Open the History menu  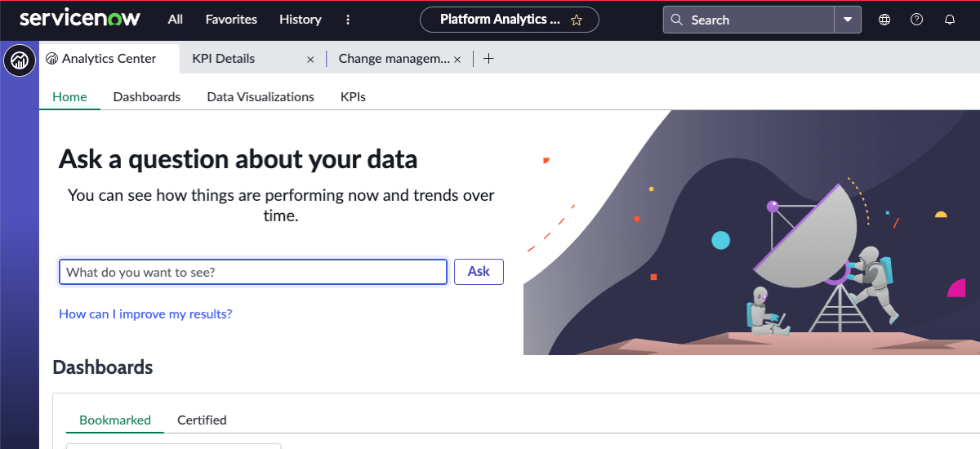point(301,20)
